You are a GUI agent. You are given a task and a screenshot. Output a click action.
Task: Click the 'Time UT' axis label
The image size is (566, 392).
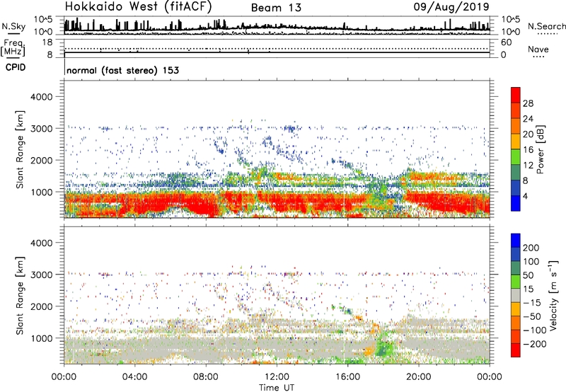277,388
